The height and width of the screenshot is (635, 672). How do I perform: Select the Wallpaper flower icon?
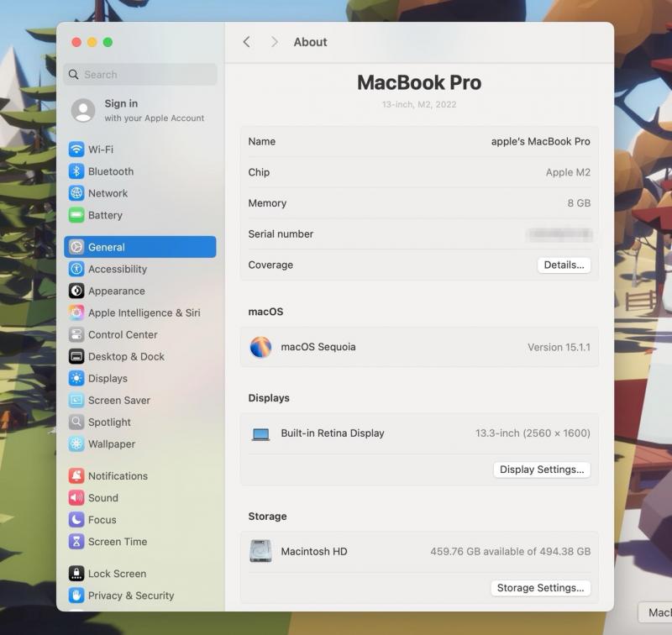(x=76, y=443)
